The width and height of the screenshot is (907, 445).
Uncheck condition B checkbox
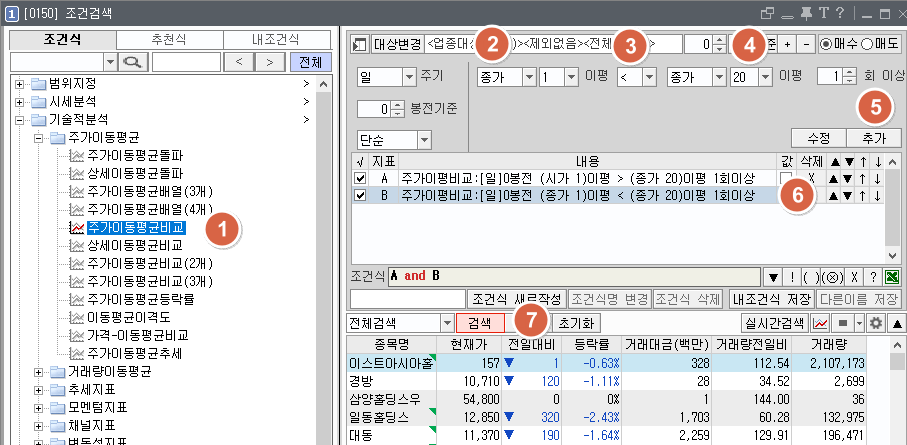pos(360,196)
